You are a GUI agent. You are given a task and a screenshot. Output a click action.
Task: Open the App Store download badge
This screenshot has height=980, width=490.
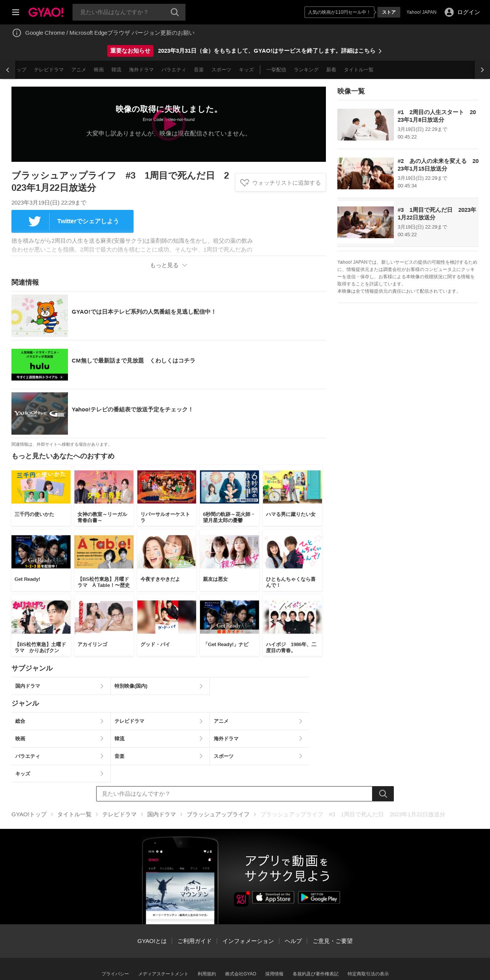click(x=273, y=898)
